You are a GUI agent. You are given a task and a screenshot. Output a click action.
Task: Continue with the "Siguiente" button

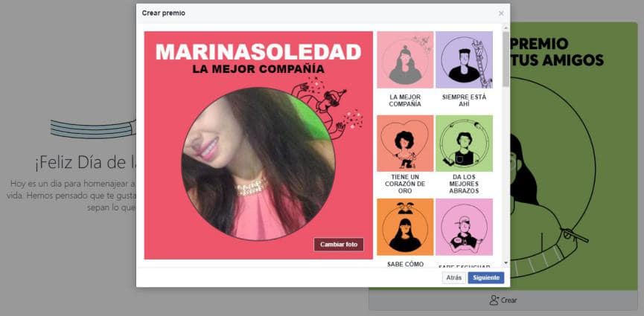pyautogui.click(x=486, y=278)
